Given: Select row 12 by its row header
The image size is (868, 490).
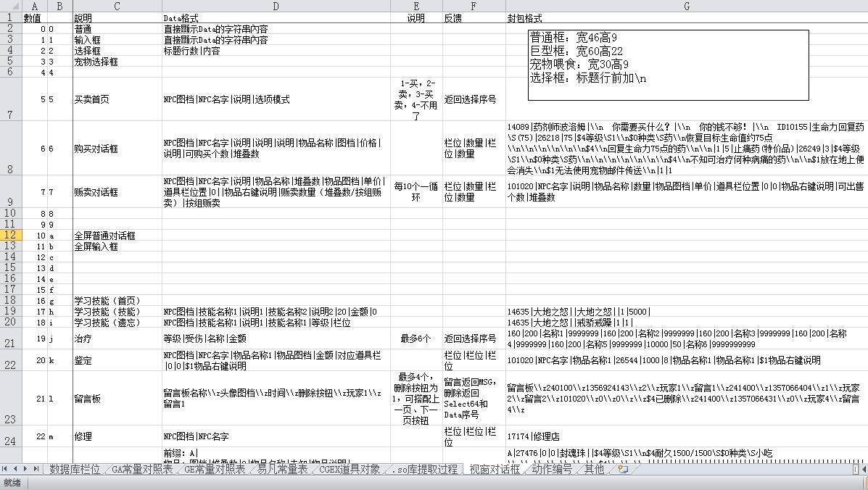Looking at the screenshot, I should coord(10,236).
